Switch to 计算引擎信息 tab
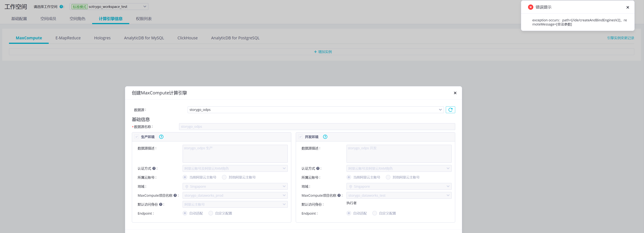 click(111, 19)
